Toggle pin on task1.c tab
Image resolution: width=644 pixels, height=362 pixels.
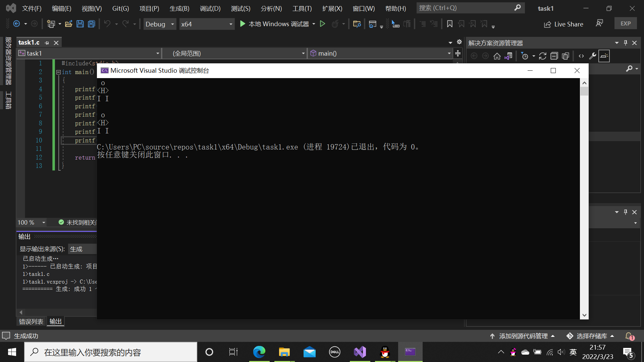[x=47, y=43]
